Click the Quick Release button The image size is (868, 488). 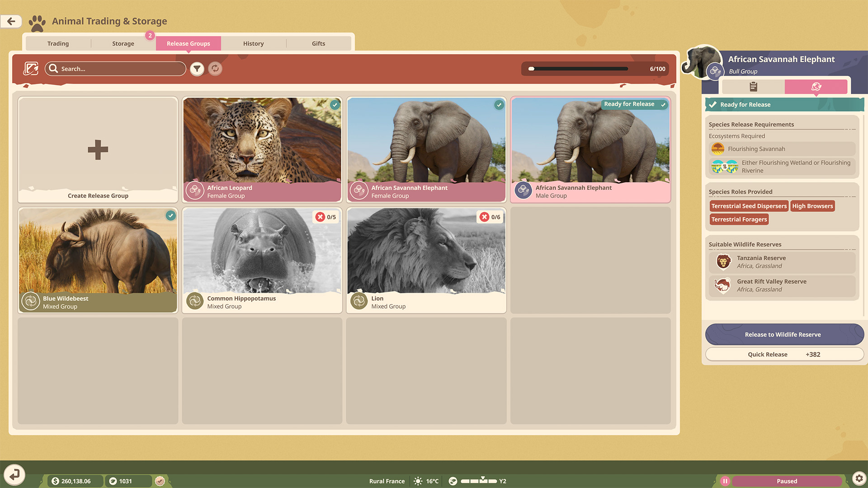pyautogui.click(x=784, y=354)
